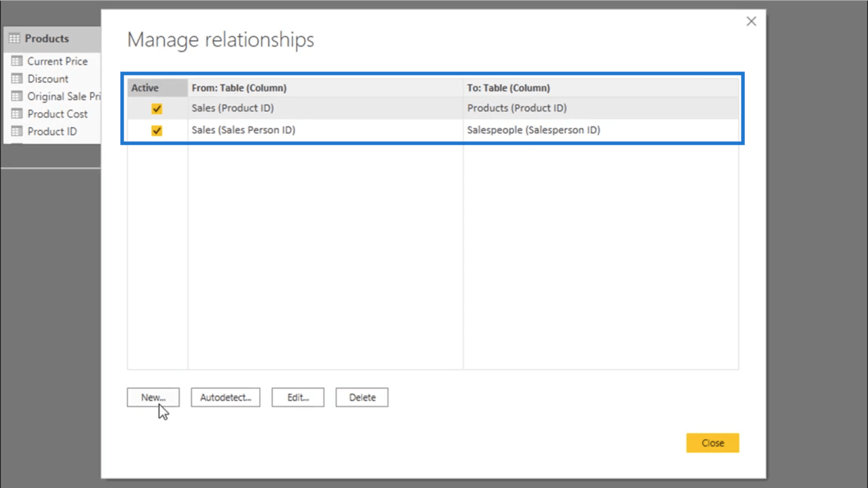Uncheck Active for Sales (Sales Person ID) relationship
Viewport: 868px width, 488px height.
[157, 131]
